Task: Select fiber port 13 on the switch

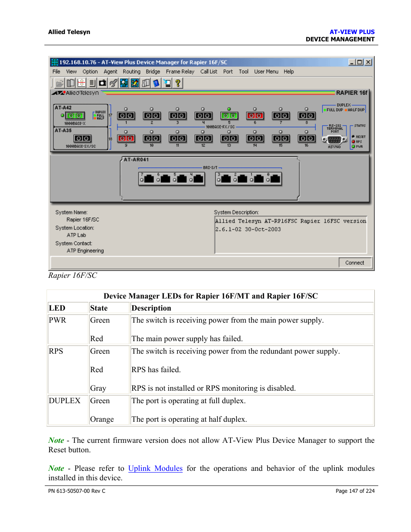Action: [x=229, y=138]
